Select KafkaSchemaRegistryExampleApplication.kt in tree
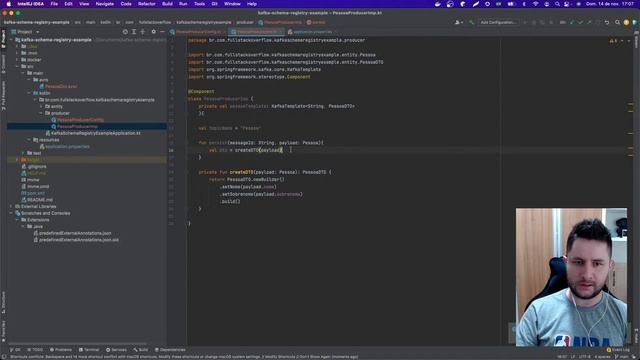The height and width of the screenshot is (360, 640). 93,133
